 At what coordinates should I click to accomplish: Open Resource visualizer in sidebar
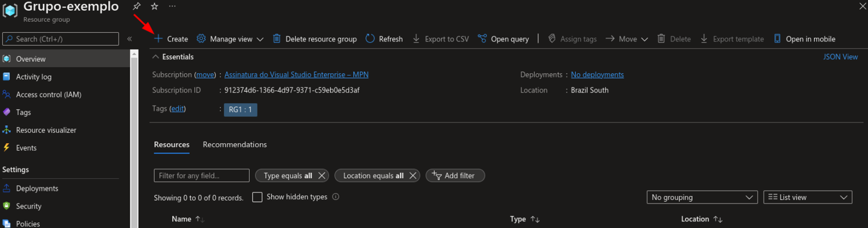point(46,130)
